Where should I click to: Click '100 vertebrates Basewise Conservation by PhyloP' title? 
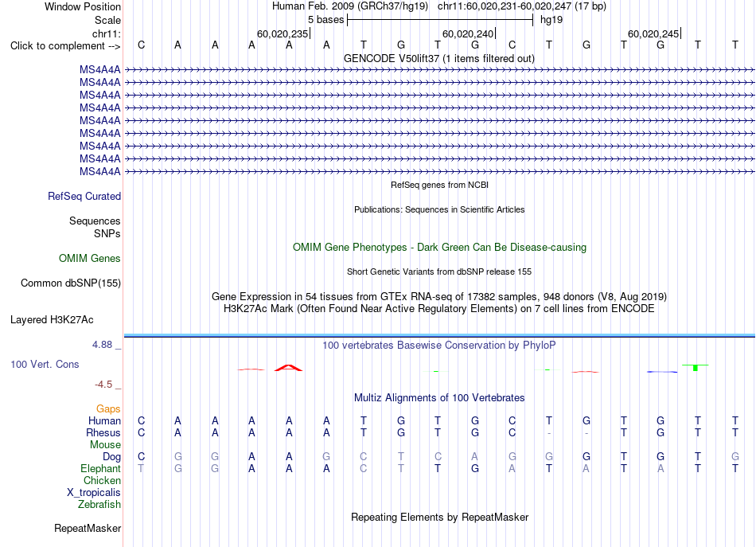coord(439,345)
